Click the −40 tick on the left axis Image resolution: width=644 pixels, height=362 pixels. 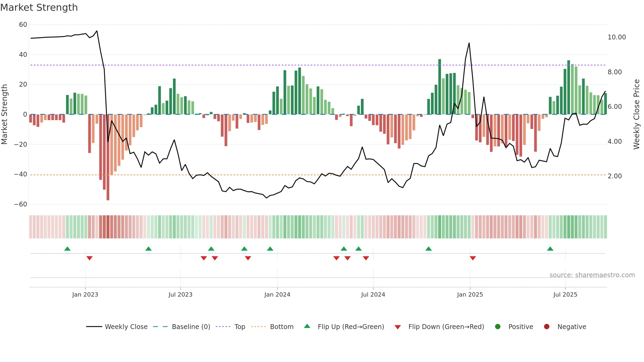[x=21, y=174]
